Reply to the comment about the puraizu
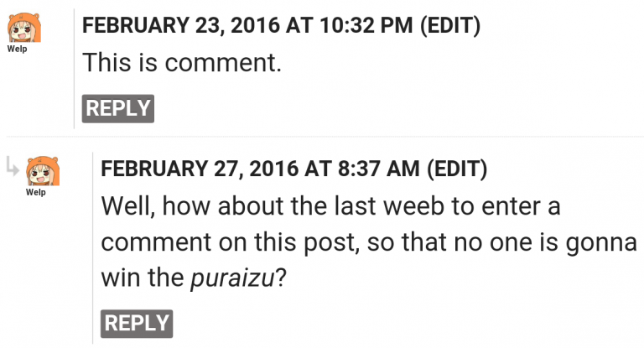Image resolution: width=644 pixels, height=348 pixels. pyautogui.click(x=137, y=324)
